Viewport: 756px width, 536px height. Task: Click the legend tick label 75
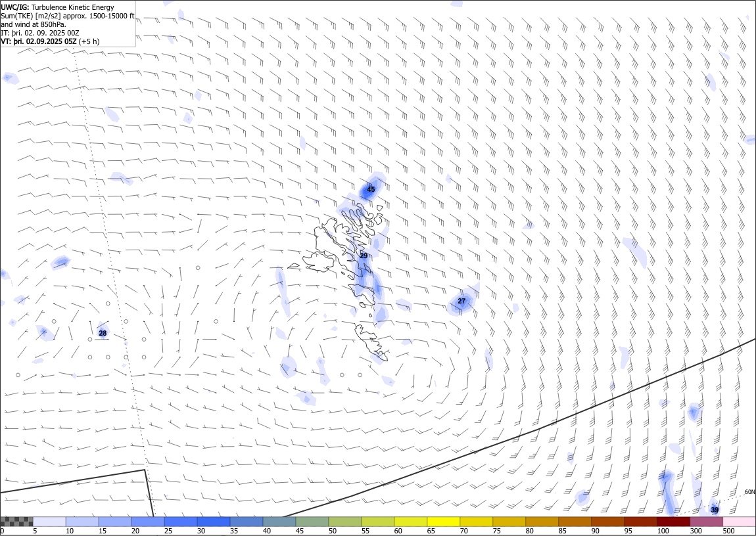[496, 531]
